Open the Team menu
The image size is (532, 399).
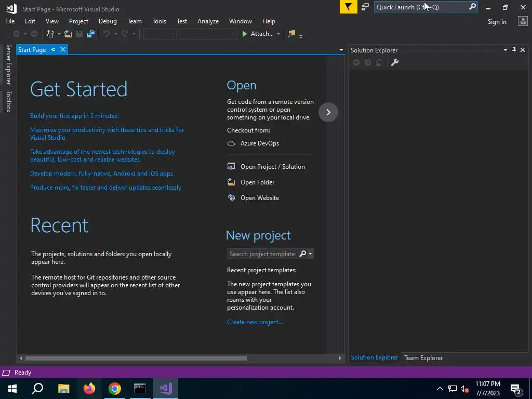[135, 21]
